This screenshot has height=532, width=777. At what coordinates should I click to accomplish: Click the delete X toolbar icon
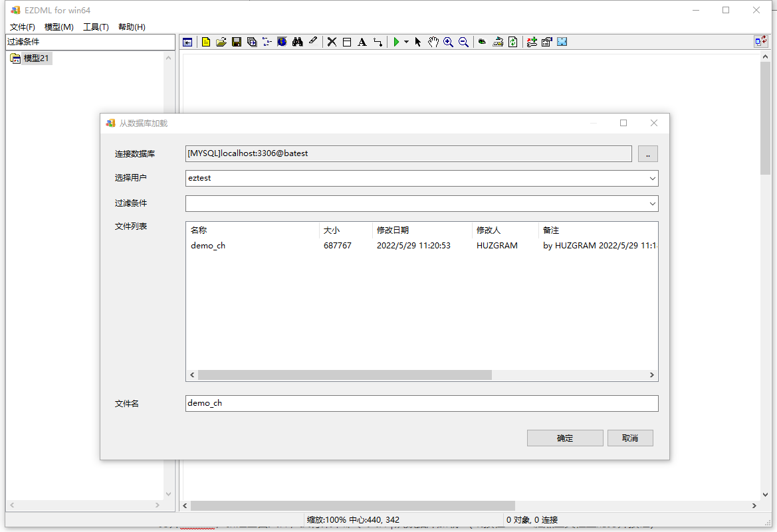(332, 42)
